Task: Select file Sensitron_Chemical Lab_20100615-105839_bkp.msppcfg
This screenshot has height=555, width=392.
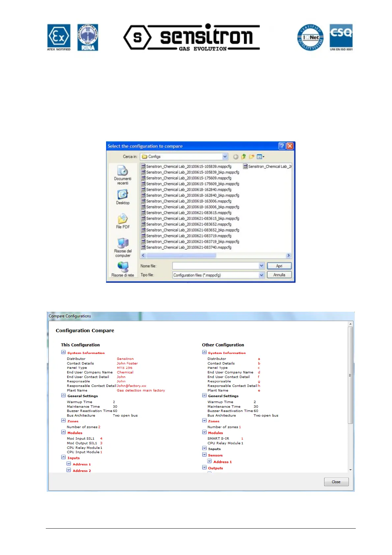Action: 190,172
